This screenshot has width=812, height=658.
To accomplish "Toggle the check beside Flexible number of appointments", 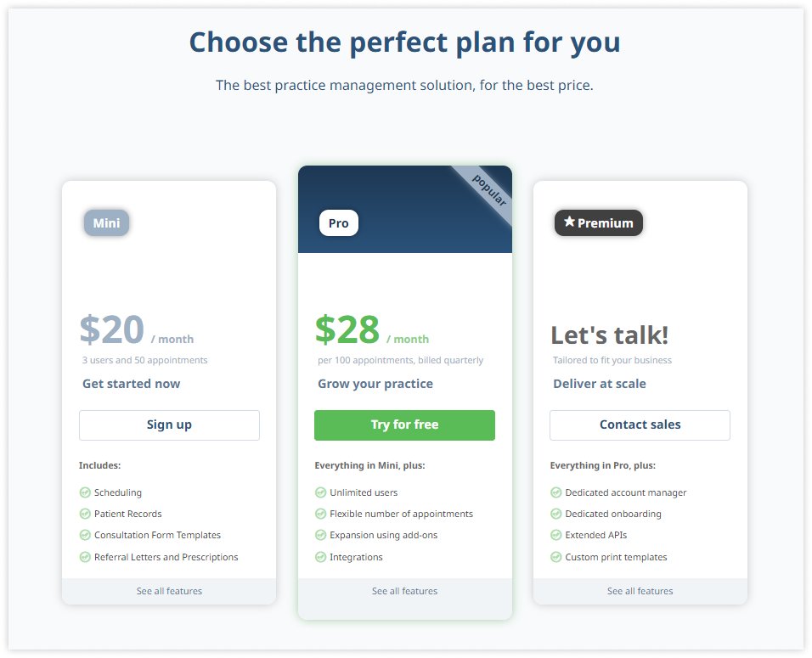I will pyautogui.click(x=321, y=514).
